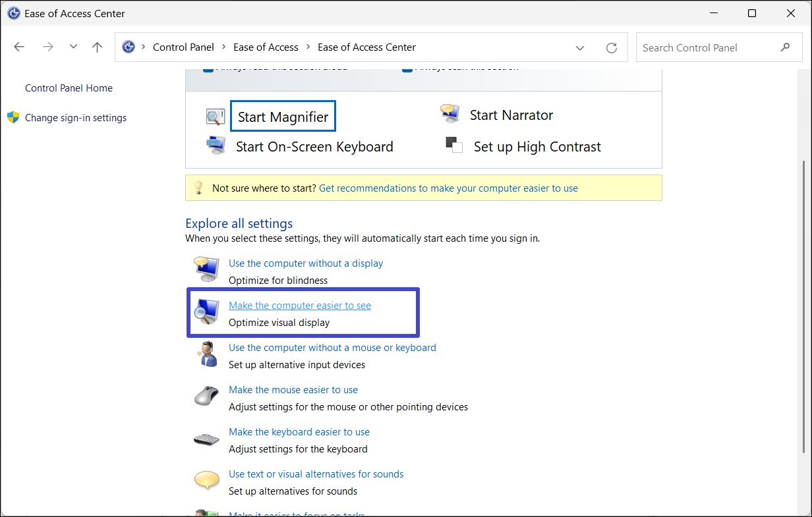Go up one level with up arrow
Image resolution: width=812 pixels, height=517 pixels.
coord(98,47)
